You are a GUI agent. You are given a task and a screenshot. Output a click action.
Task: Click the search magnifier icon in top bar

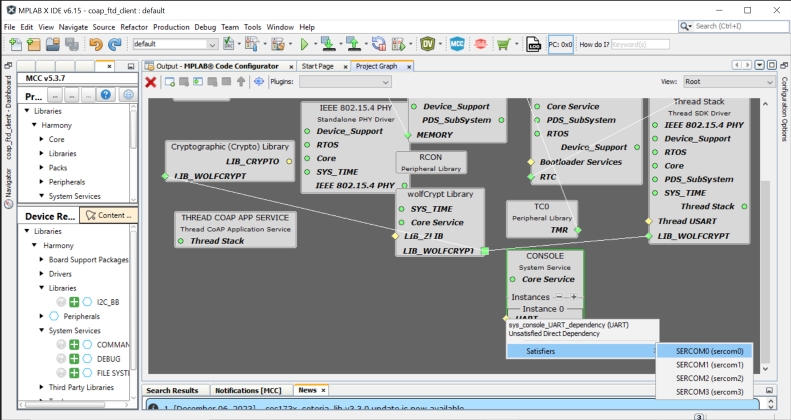(x=685, y=26)
